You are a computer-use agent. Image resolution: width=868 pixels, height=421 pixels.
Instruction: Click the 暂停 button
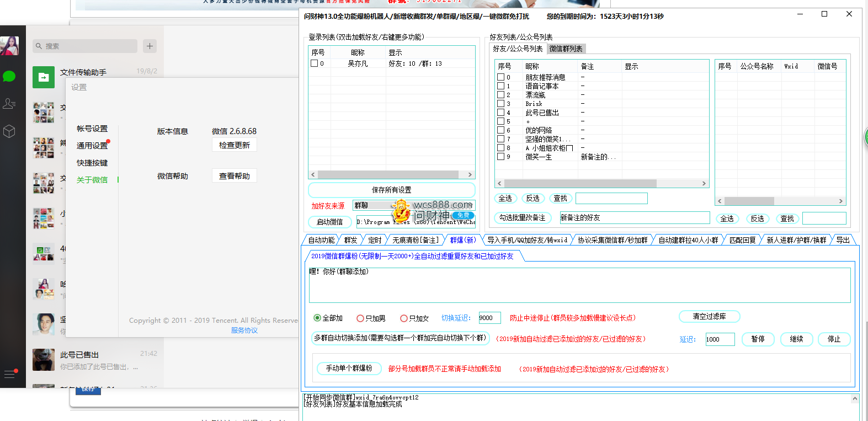[x=758, y=339]
